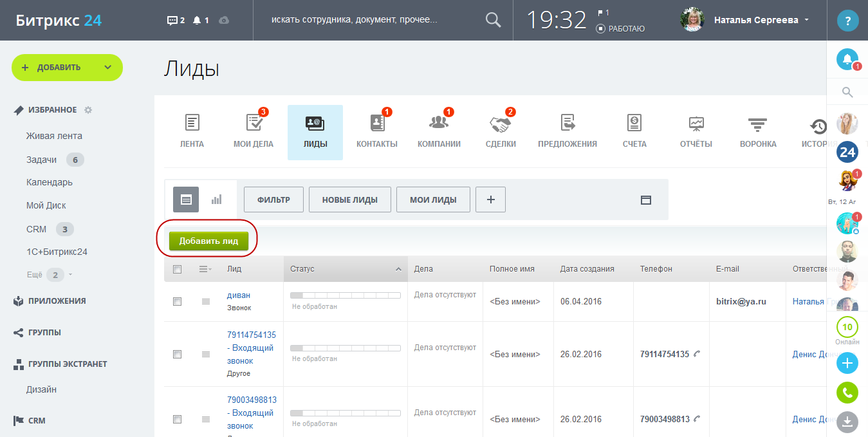This screenshot has width=868, height=437.
Task: Click the Добавить лид button
Action: coord(208,241)
